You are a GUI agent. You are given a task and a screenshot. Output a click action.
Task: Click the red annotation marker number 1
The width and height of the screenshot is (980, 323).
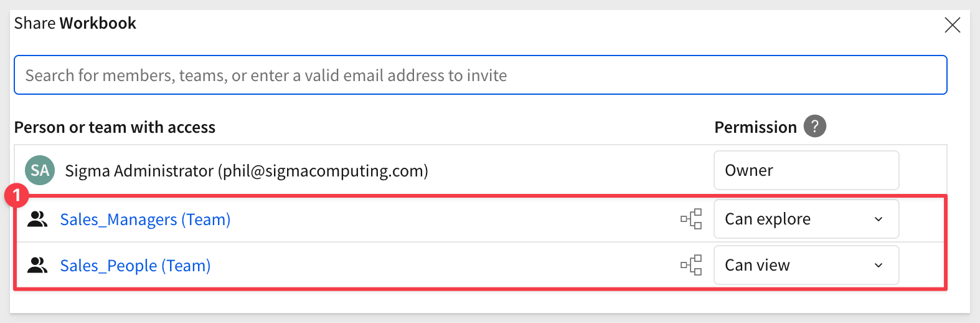click(17, 196)
